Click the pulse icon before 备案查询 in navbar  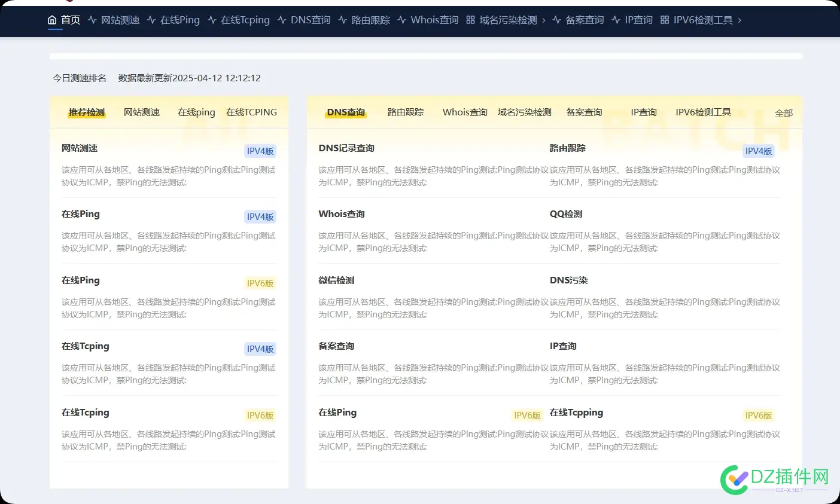(556, 20)
